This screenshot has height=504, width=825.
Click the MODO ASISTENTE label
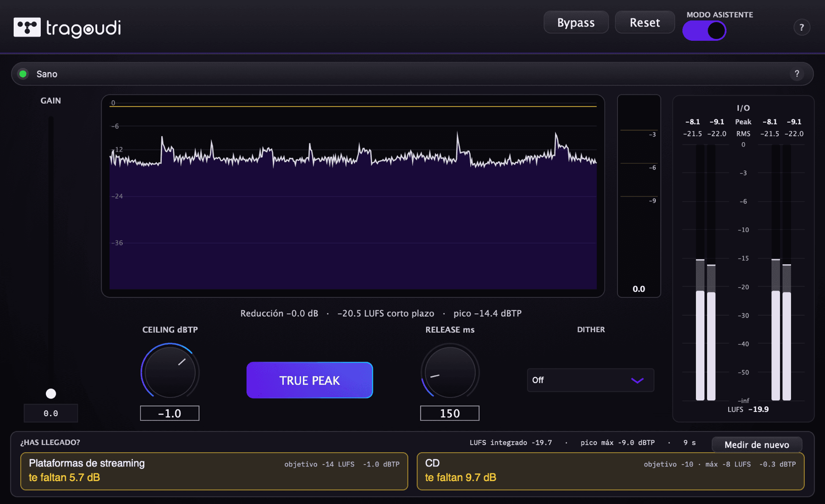point(720,15)
